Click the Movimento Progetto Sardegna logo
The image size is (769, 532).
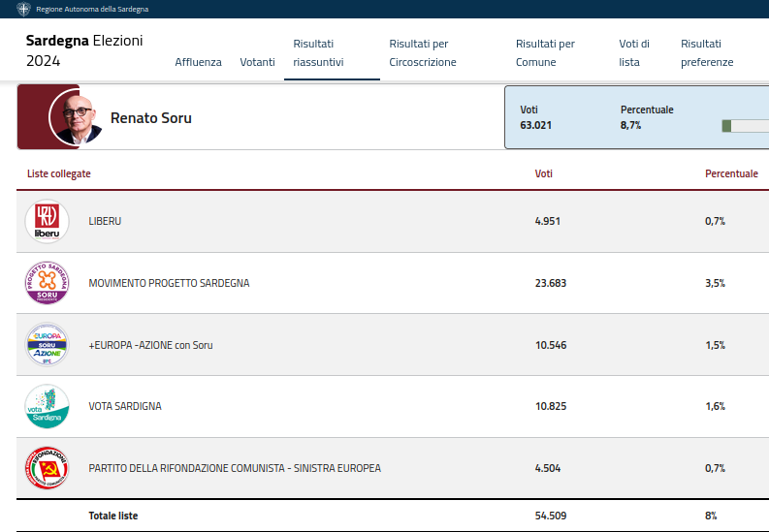[47, 283]
